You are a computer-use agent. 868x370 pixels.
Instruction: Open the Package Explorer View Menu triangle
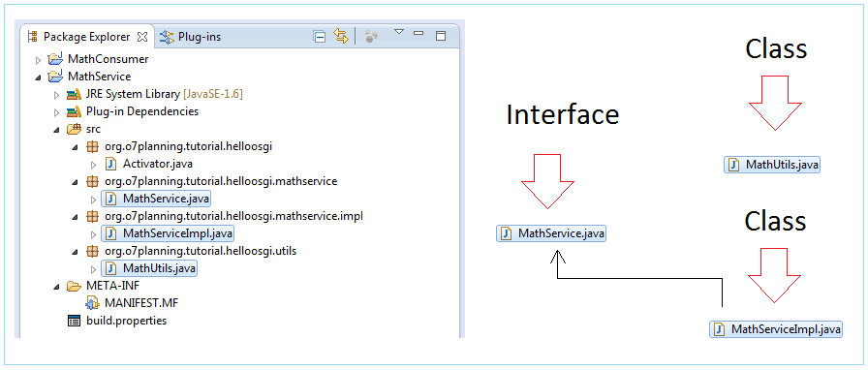(399, 32)
